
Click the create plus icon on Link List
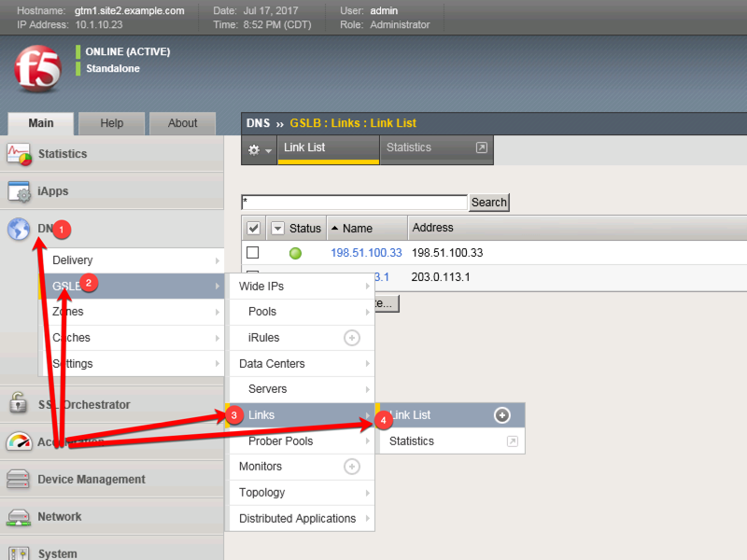tap(501, 415)
